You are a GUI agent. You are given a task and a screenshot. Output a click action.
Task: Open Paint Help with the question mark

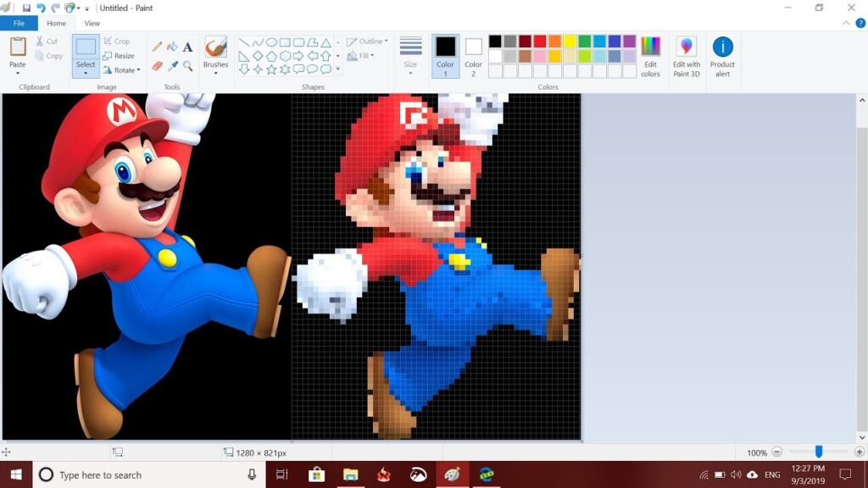(x=860, y=23)
